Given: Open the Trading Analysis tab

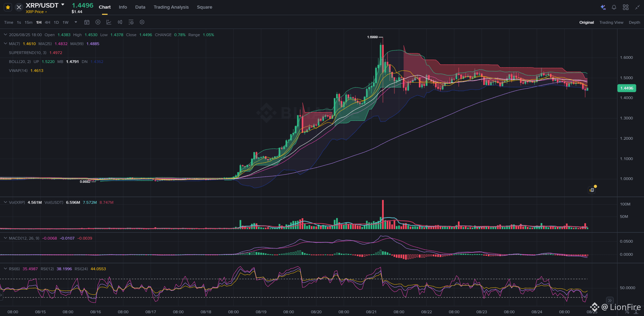Looking at the screenshot, I should [171, 7].
